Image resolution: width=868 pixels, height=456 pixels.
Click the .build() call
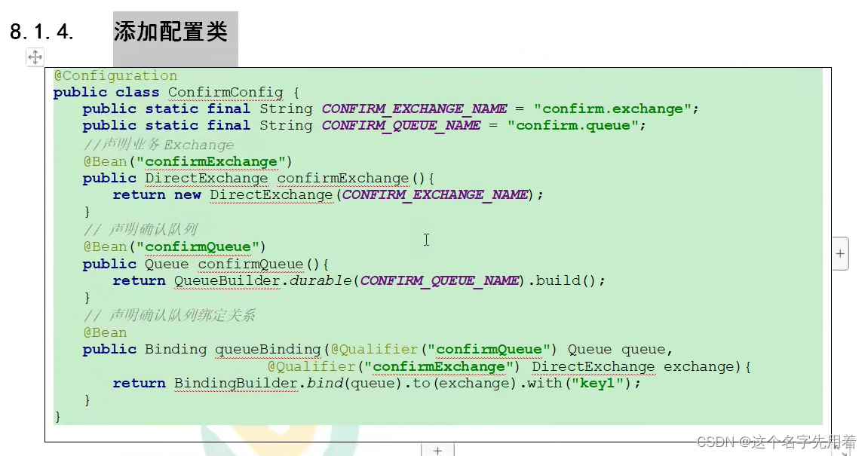pos(561,281)
